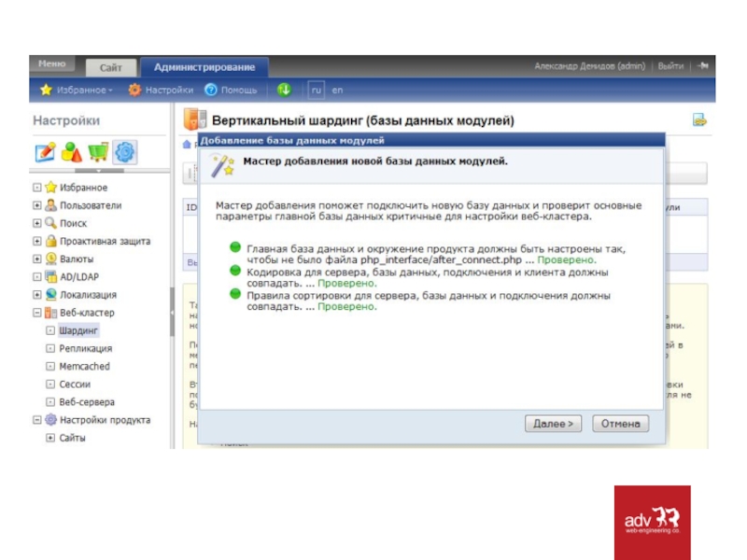Collapse the Избранное tree node
The image size is (747, 560).
37,188
